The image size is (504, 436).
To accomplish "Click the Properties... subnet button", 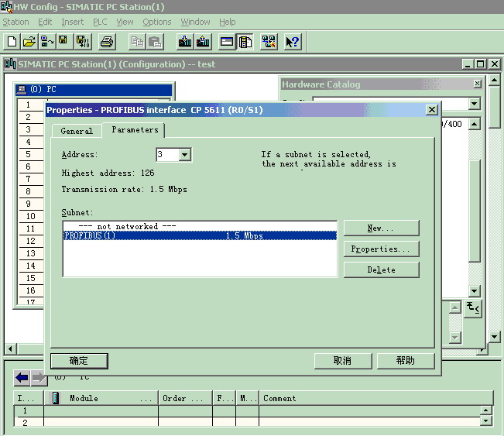I will click(381, 249).
